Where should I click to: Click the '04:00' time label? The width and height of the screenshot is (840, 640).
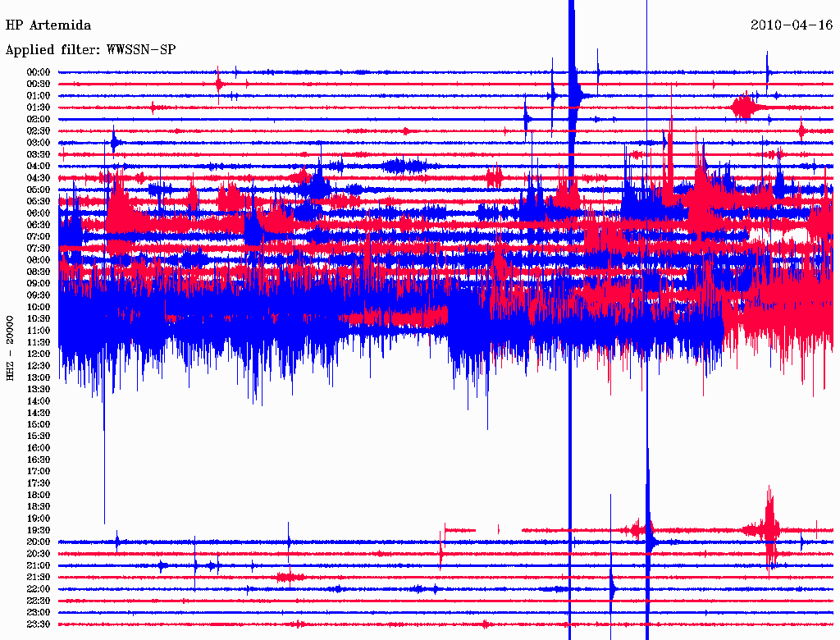pyautogui.click(x=39, y=167)
